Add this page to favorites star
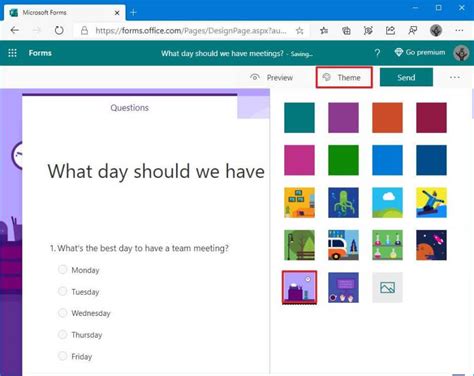The width and height of the screenshot is (474, 376). pos(300,31)
